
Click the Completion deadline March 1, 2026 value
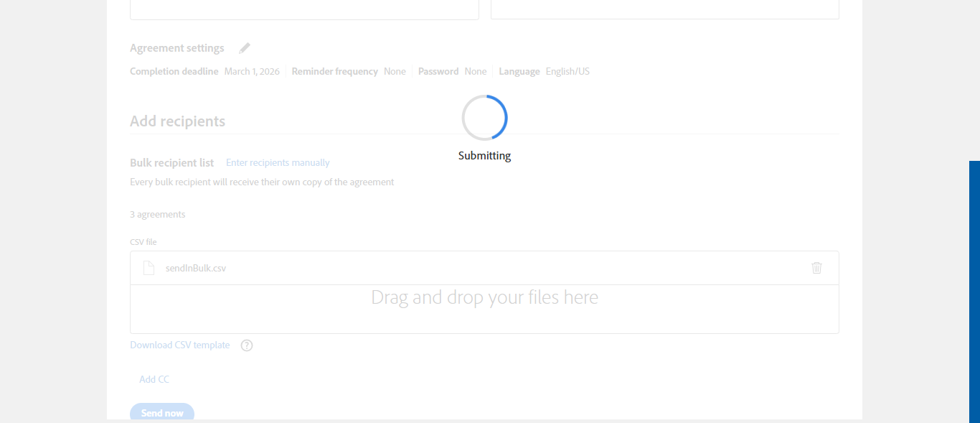pyautogui.click(x=252, y=71)
